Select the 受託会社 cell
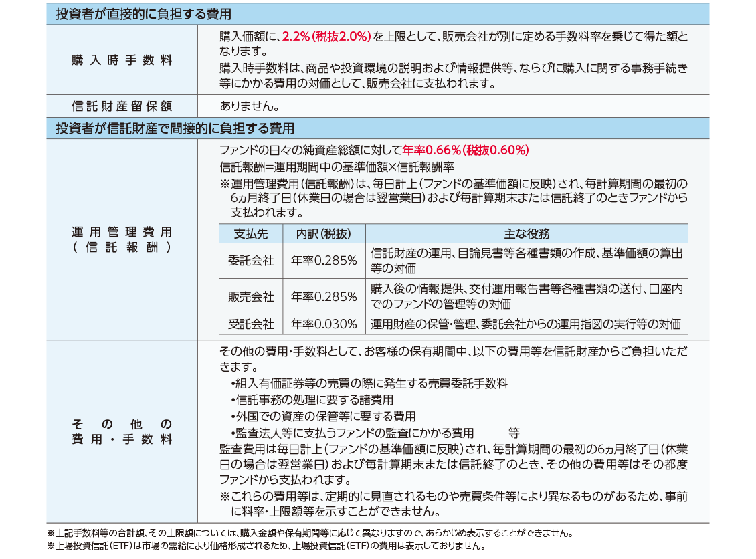The image size is (756, 559). coord(250,324)
